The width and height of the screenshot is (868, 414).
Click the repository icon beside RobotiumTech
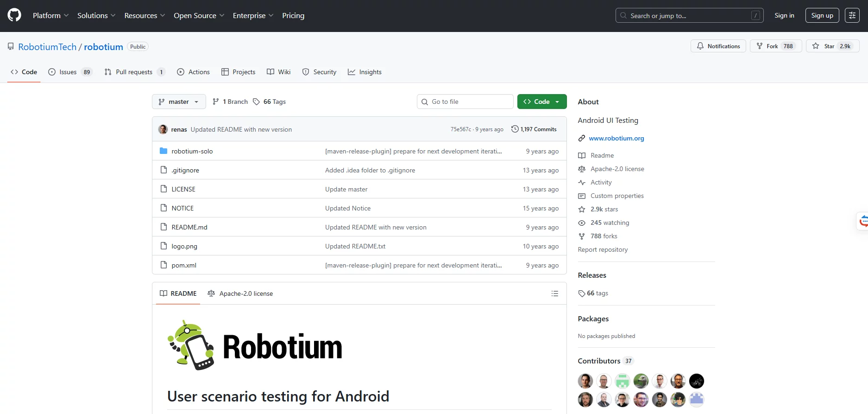[x=11, y=46]
